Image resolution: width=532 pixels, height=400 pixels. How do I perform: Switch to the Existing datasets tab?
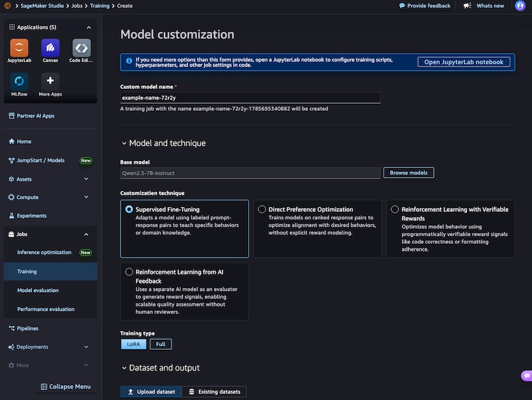[214, 392]
